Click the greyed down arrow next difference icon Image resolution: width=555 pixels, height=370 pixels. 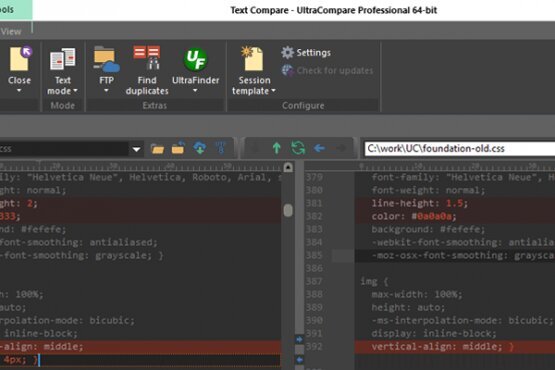[255, 148]
